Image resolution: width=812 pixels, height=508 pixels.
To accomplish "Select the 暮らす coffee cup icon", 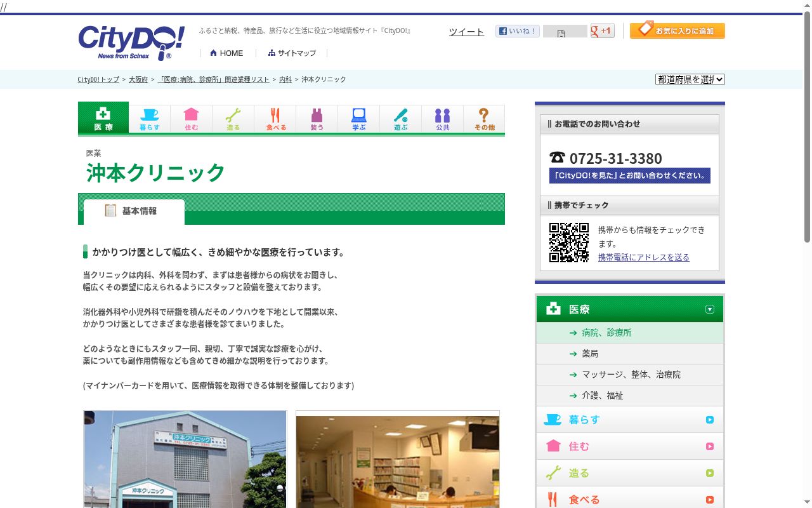I will coord(150,119).
